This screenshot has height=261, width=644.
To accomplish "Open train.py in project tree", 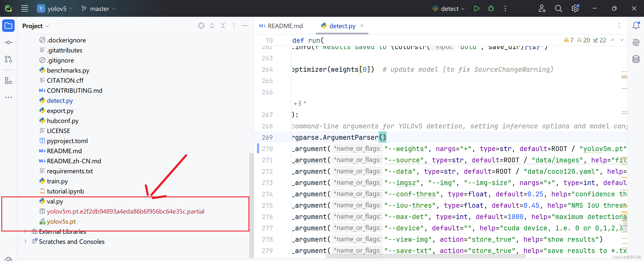I will pos(57,181).
